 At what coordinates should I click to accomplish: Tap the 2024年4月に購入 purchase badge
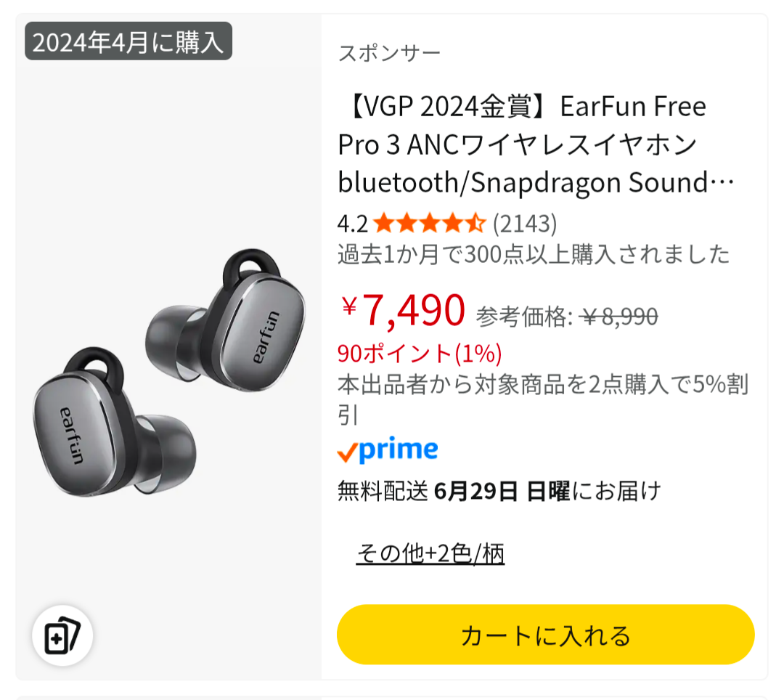(x=128, y=41)
